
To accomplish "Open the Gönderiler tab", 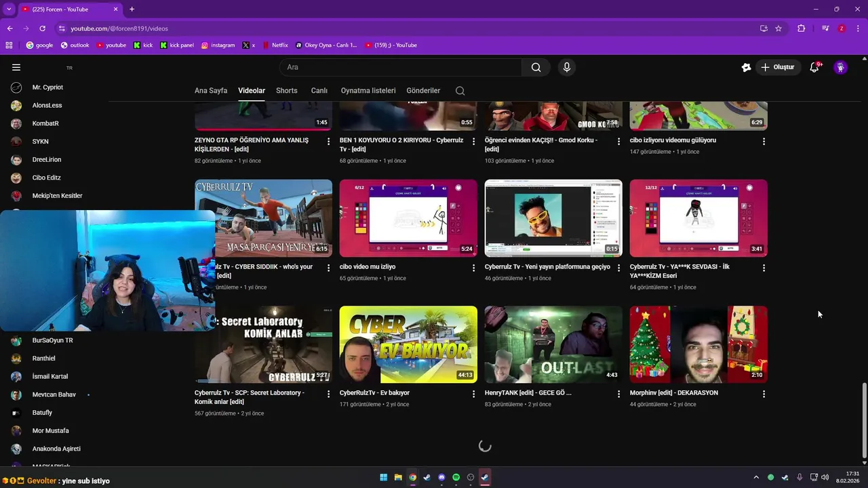I will [x=423, y=91].
